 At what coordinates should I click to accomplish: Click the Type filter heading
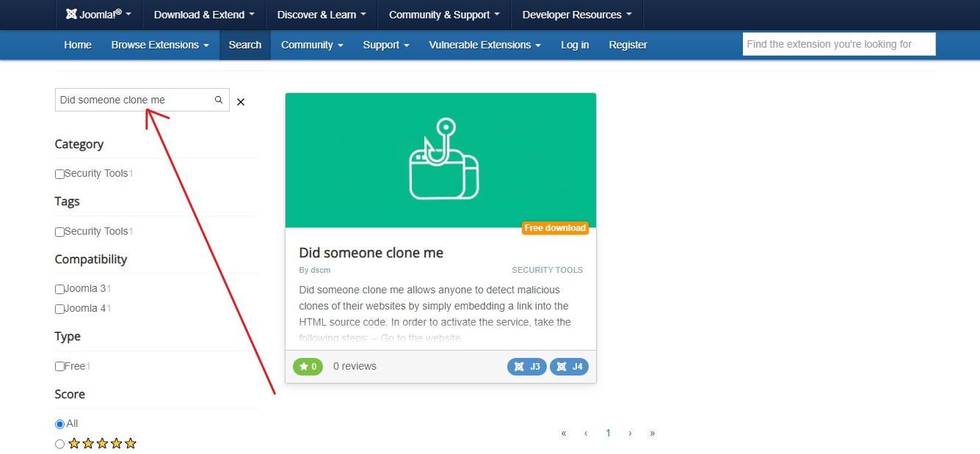point(68,337)
